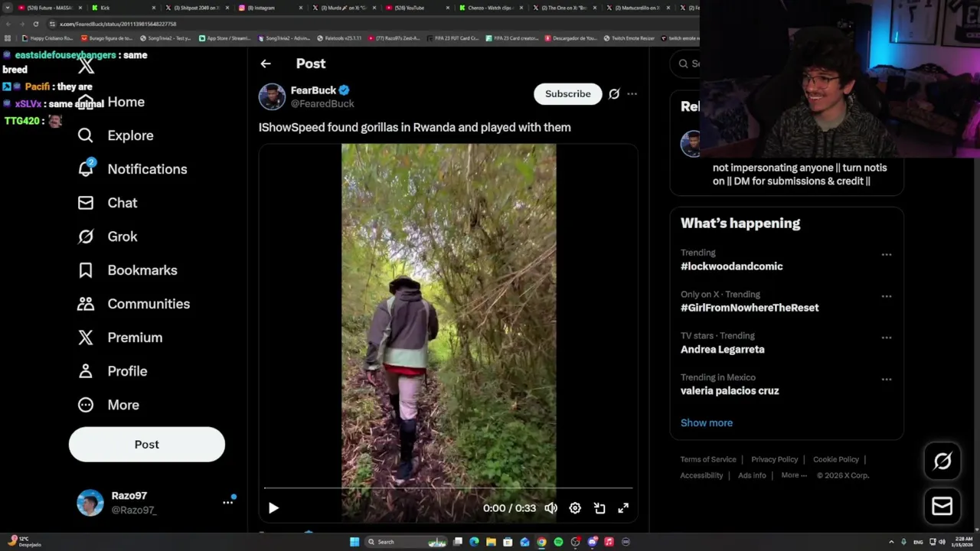
Task: Open Grok from the sidebar
Action: pyautogui.click(x=107, y=236)
